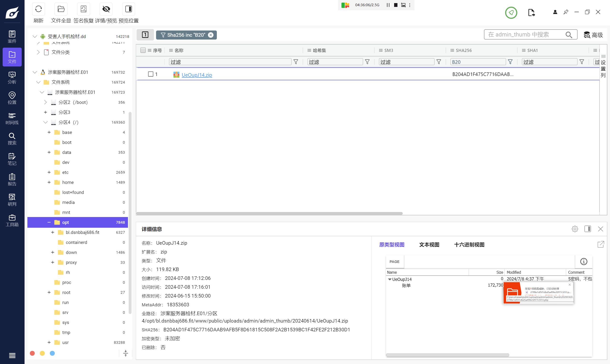610x364 pixels.
Task: Switch to 文本视图 tab
Action: pyautogui.click(x=429, y=245)
